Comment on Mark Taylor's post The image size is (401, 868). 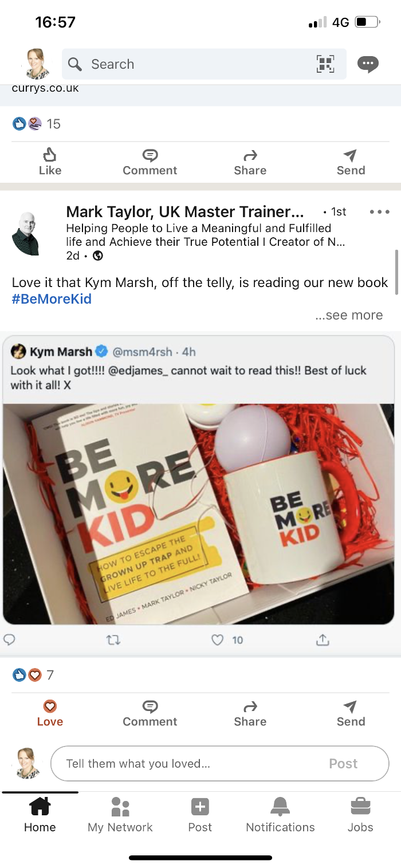pyautogui.click(x=150, y=713)
